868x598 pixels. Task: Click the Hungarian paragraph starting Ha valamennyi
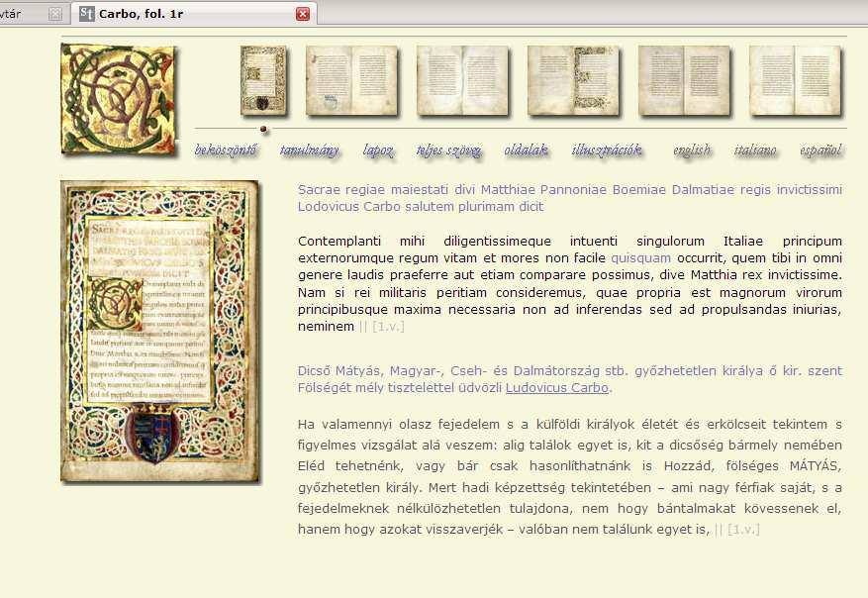(570, 477)
